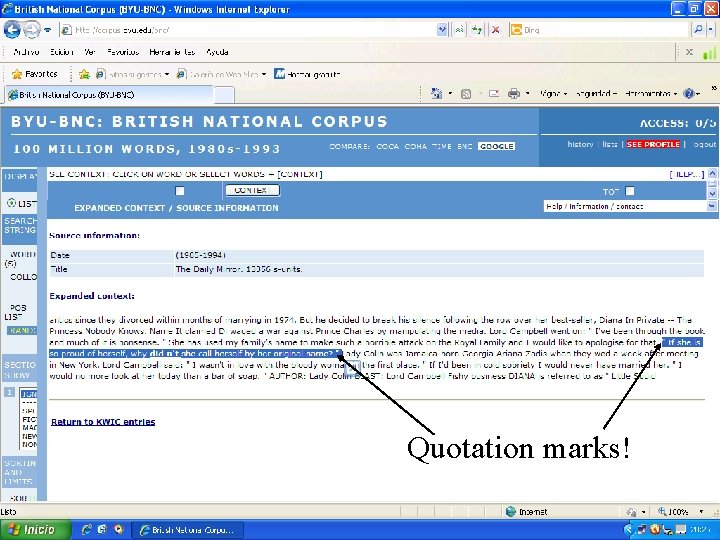720x540 pixels.
Task: Open COCA corpus comparison link
Action: (x=388, y=146)
